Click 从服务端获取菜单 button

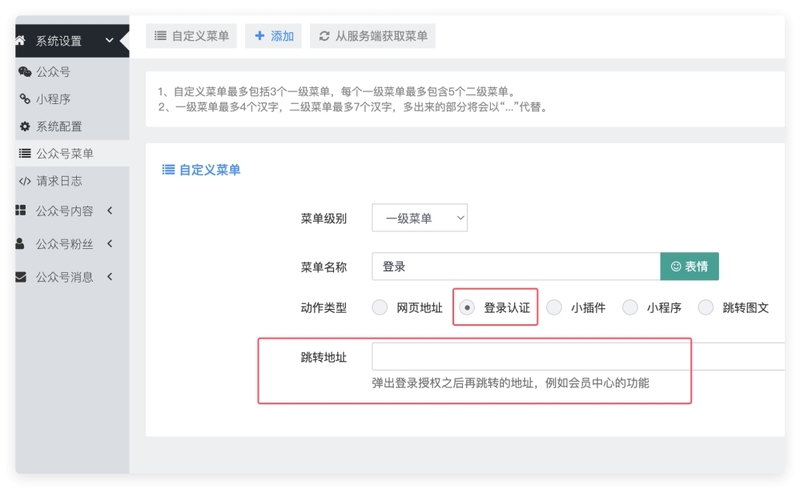point(372,36)
